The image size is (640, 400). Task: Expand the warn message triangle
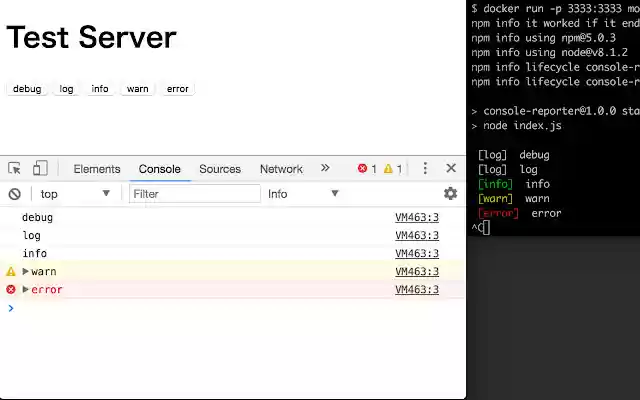point(25,271)
